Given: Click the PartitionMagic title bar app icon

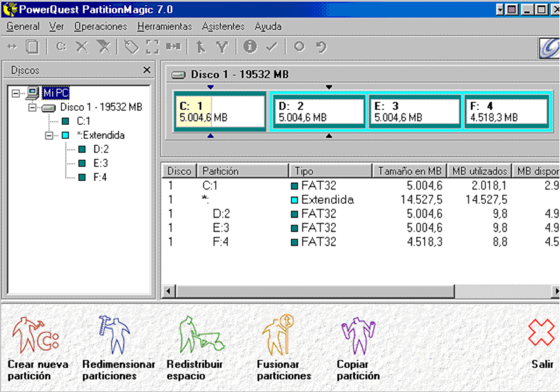Looking at the screenshot, I should [x=10, y=9].
